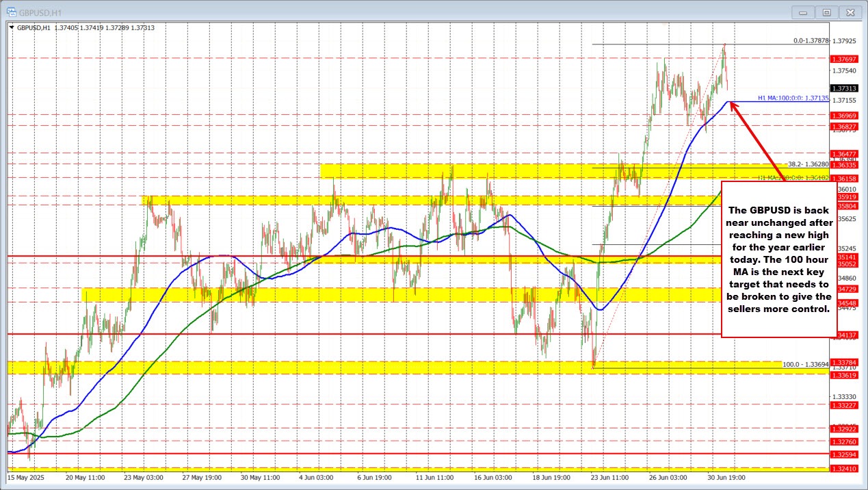This screenshot has width=868, height=490.
Task: Click the minimize window icon
Action: (x=802, y=12)
